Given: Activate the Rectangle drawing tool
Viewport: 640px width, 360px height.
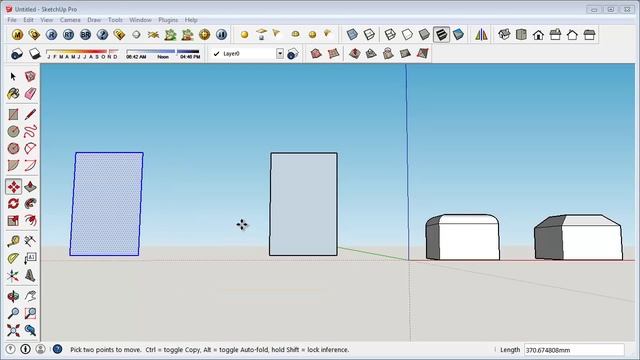Looking at the screenshot, I should pyautogui.click(x=13, y=114).
